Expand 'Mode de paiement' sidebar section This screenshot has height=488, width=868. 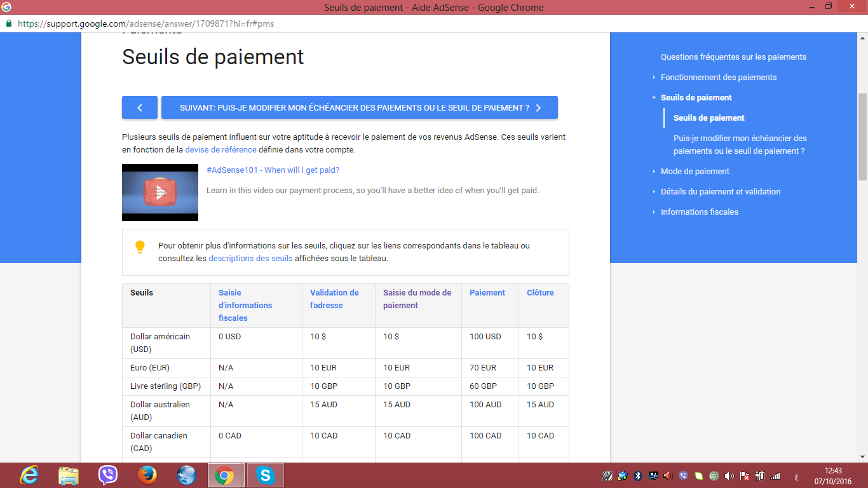point(695,171)
